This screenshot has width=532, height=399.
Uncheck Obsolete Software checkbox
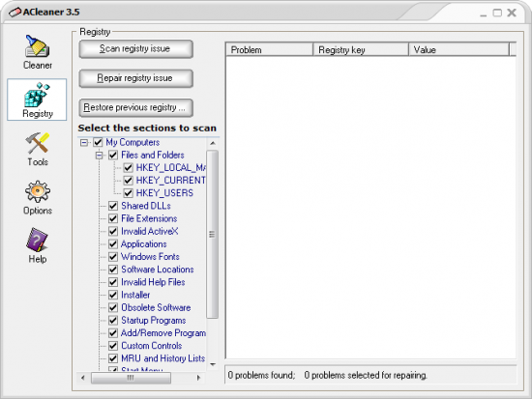[113, 308]
